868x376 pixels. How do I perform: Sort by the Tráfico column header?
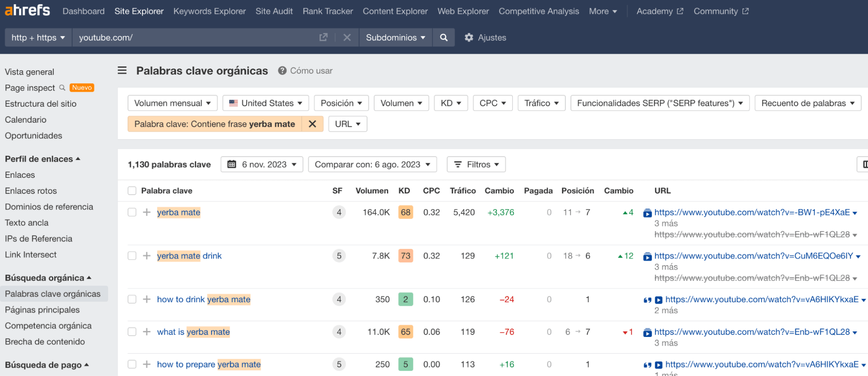click(463, 191)
